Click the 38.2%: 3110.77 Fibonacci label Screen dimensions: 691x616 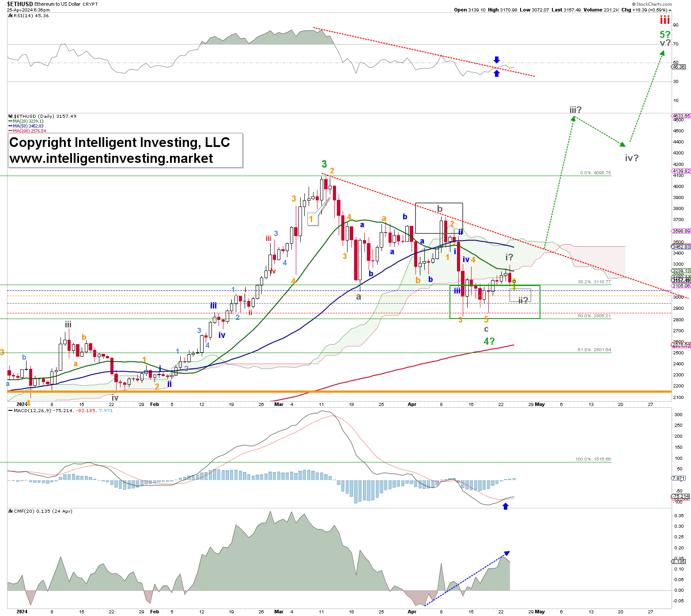pos(594,282)
